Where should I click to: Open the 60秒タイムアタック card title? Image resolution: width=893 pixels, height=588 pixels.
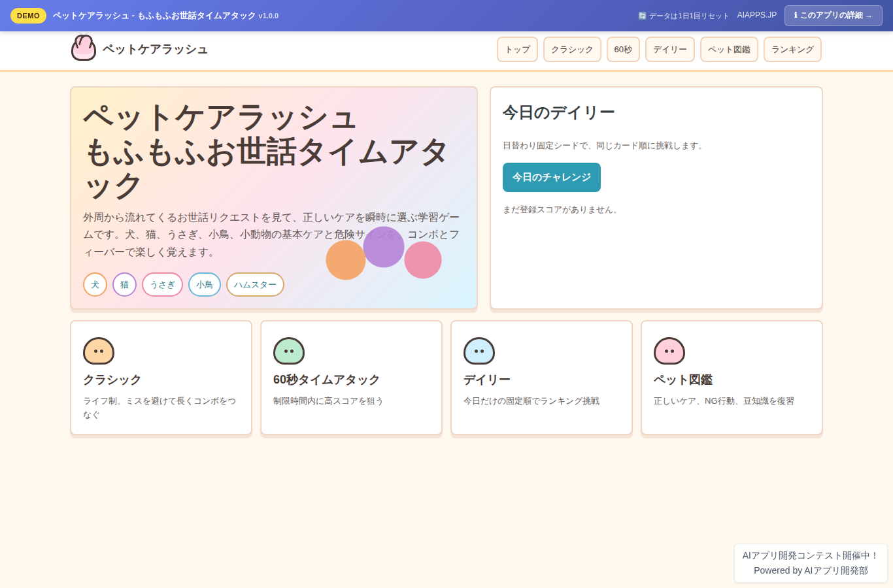tap(326, 380)
